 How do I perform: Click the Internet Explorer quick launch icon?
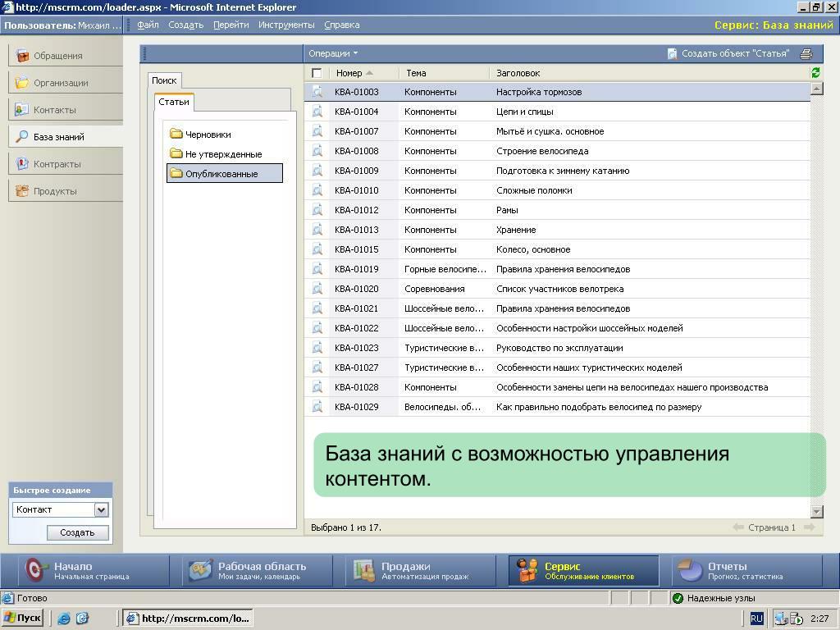point(64,619)
